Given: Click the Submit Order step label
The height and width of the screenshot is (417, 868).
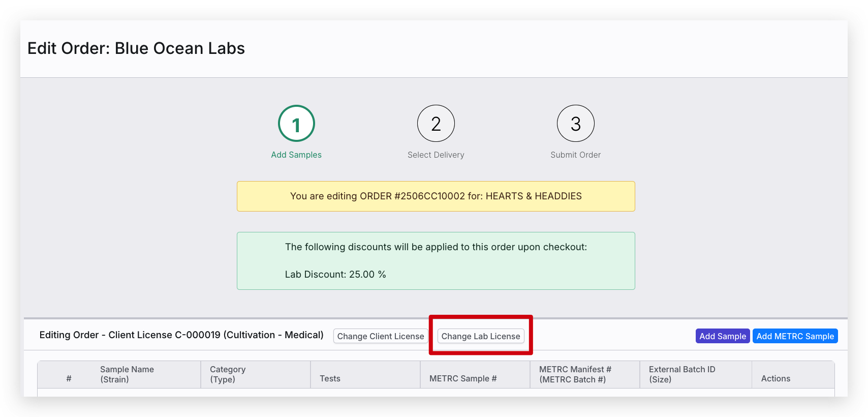Looking at the screenshot, I should (x=576, y=155).
